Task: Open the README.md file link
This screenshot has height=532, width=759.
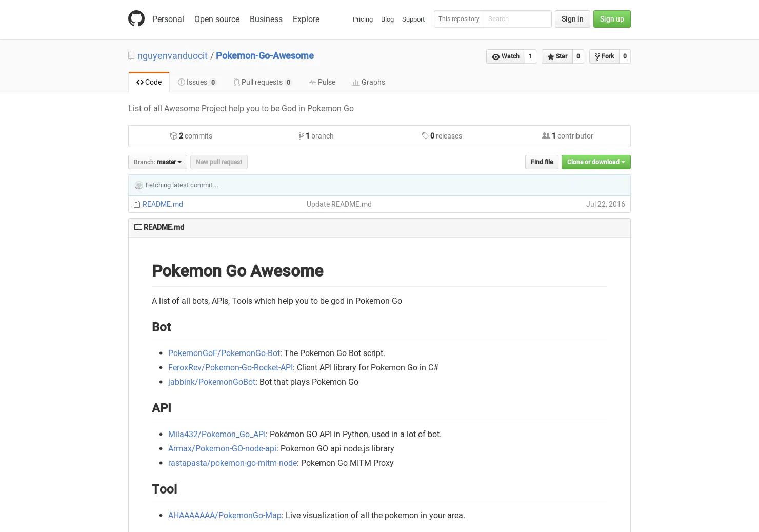Action: coord(163,204)
